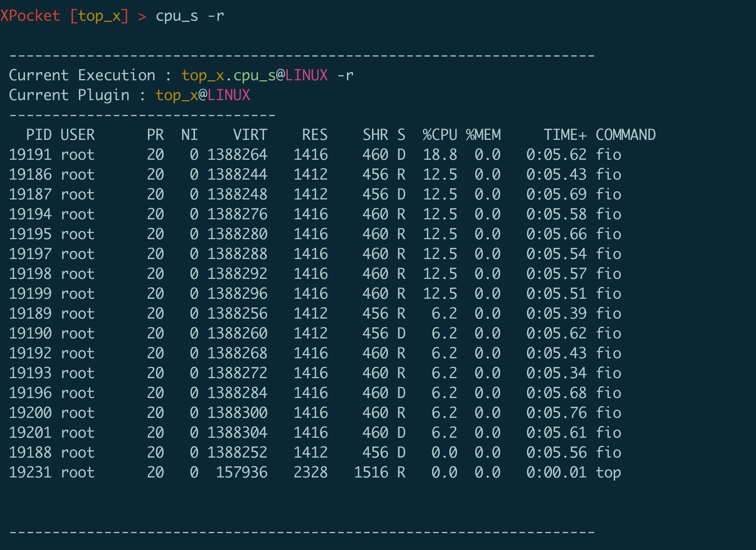Click the Current Plugin top_x@LINUX text
The width and height of the screenshot is (756, 550).
click(x=202, y=95)
